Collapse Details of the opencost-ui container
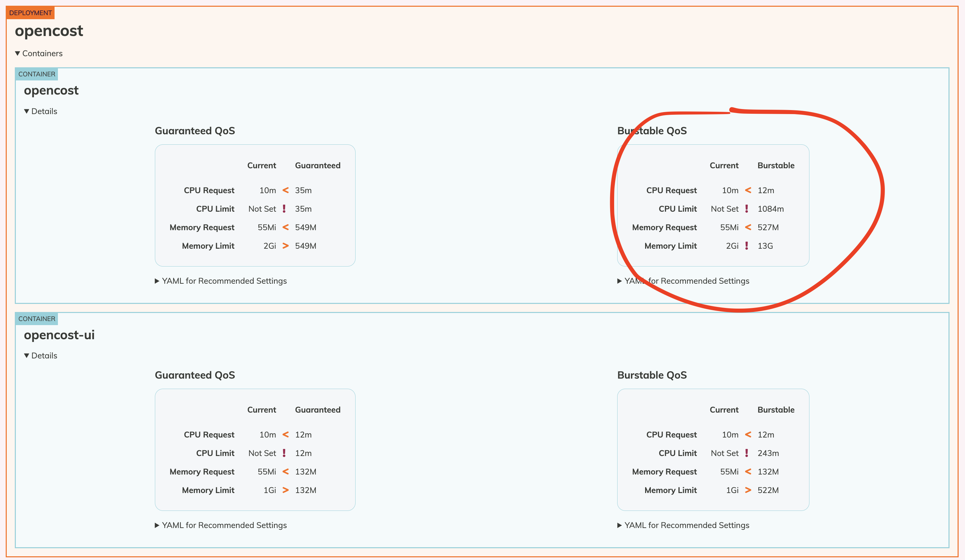 41,355
